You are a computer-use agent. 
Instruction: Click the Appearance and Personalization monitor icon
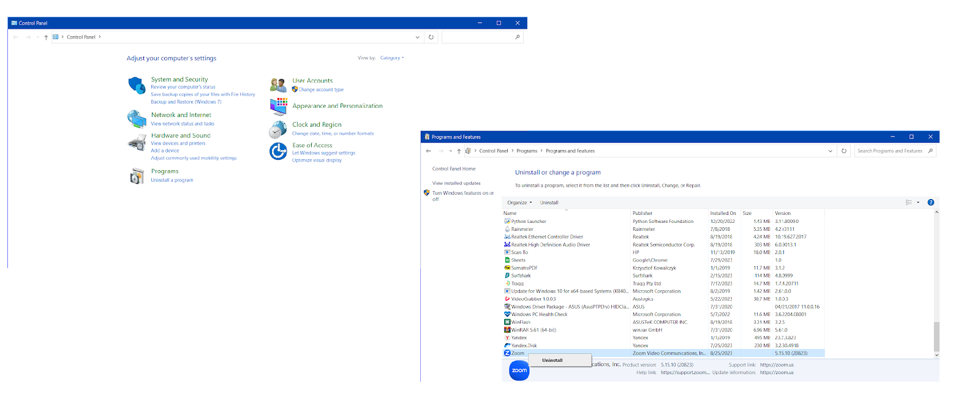click(278, 107)
